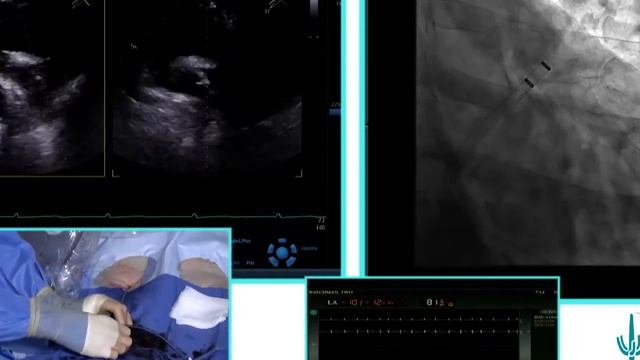This screenshot has height=360, width=640.
Task: Click the Update label beside the blue dial
Action: 309,248
